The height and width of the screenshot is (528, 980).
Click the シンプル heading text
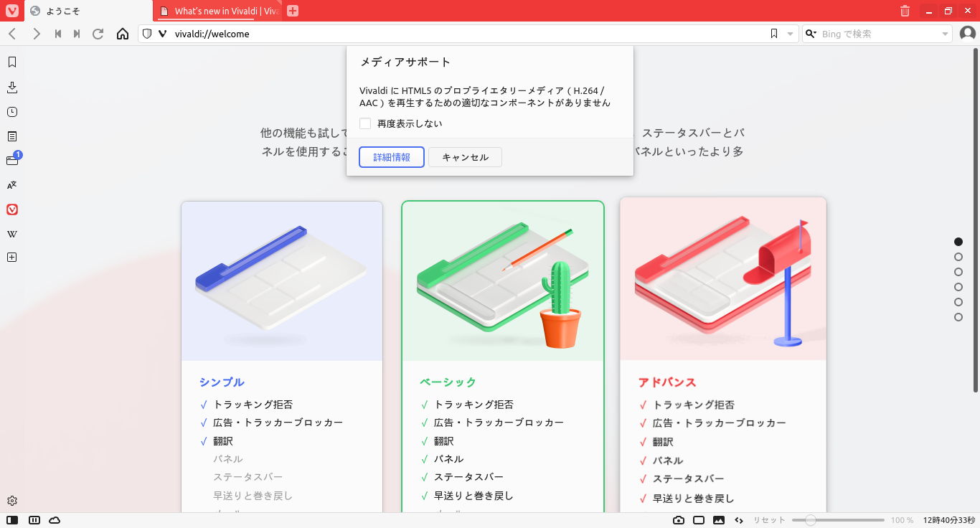pyautogui.click(x=222, y=382)
